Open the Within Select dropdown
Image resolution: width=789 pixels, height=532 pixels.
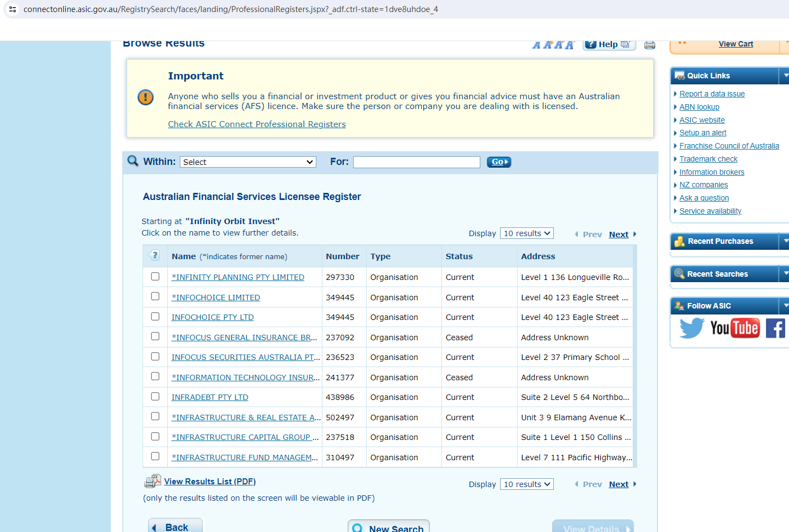pyautogui.click(x=248, y=162)
